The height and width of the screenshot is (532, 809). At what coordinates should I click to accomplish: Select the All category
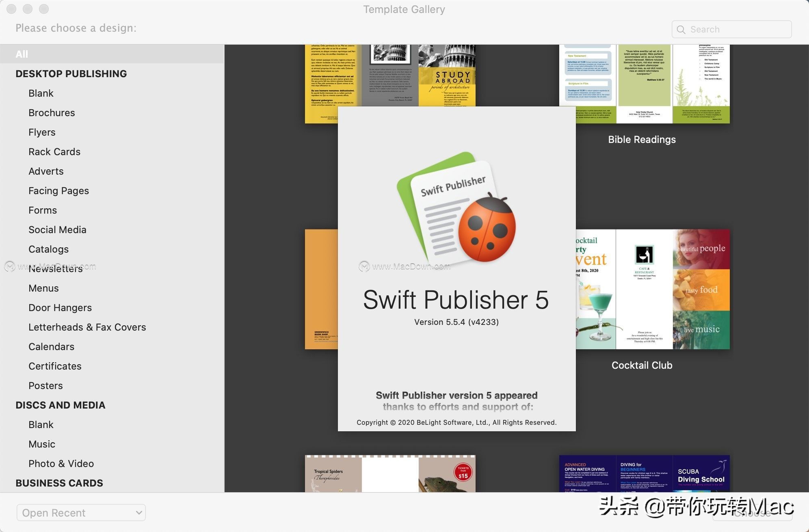22,54
